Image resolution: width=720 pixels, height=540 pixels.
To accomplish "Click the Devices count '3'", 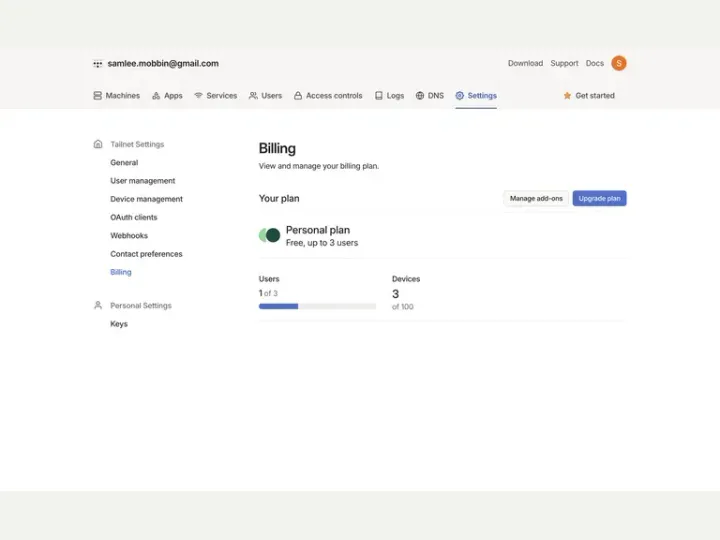I will [395, 294].
